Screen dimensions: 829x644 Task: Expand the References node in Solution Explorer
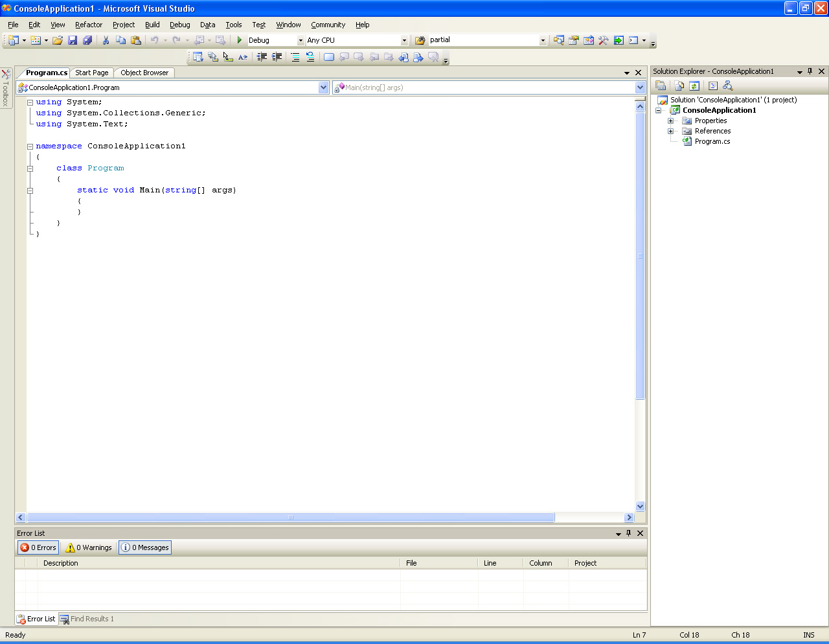click(x=670, y=132)
